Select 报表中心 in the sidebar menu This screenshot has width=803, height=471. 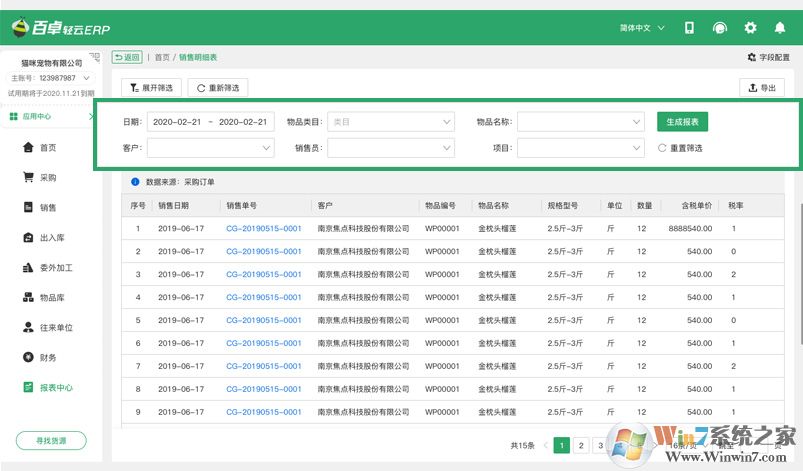(55, 387)
